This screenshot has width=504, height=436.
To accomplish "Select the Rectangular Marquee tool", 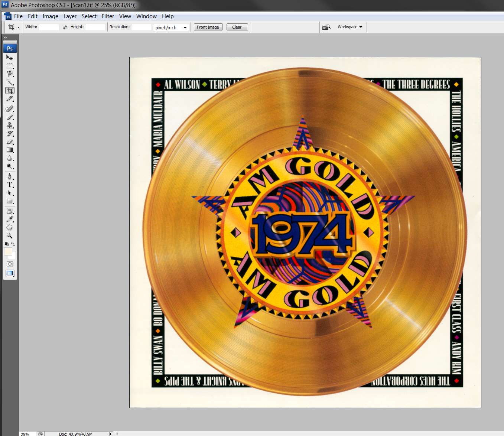I will coord(10,66).
